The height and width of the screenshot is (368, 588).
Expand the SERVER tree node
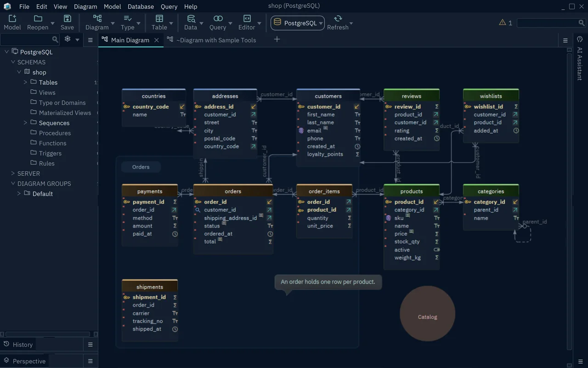[x=13, y=173]
